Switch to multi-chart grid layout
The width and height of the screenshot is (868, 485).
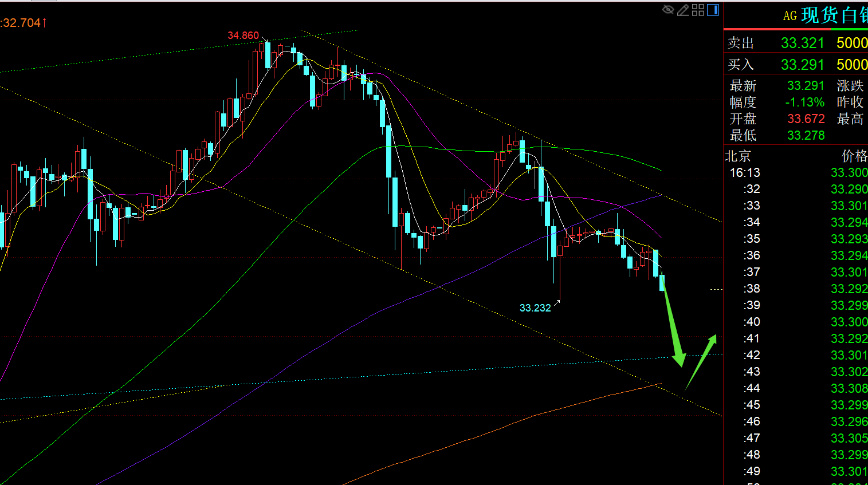coord(698,10)
